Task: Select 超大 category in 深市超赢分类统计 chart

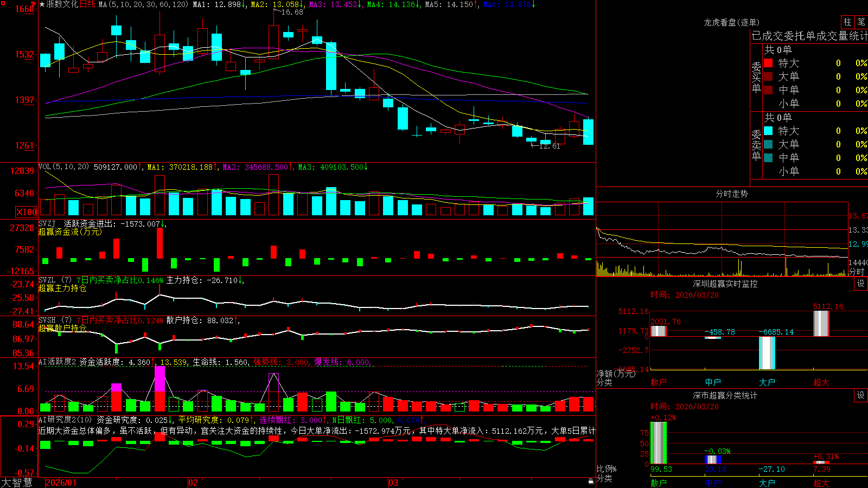Action: [x=821, y=483]
